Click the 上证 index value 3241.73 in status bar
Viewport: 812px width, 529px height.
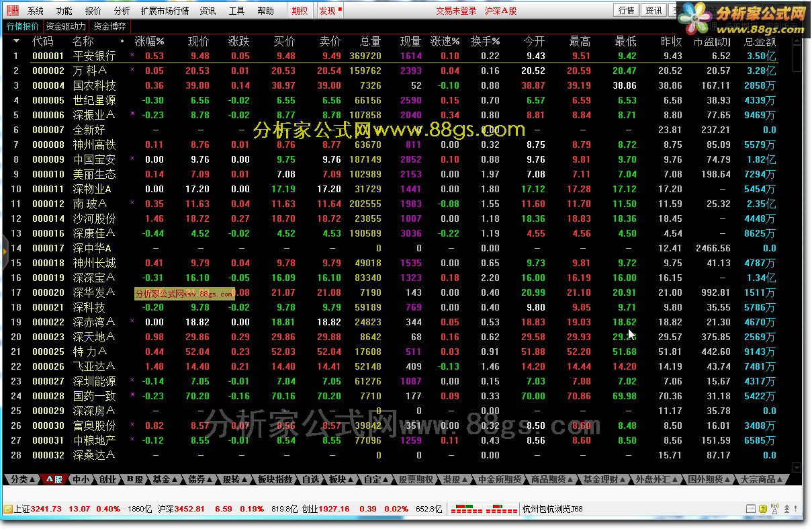[46, 509]
